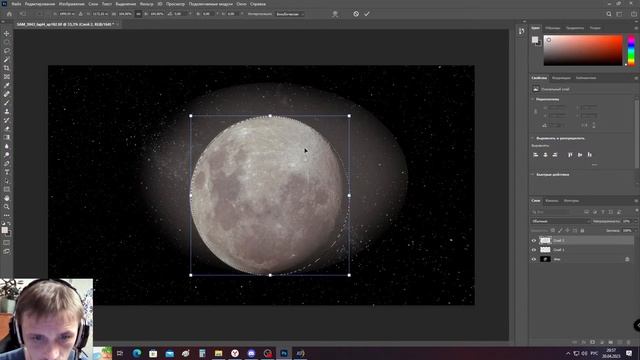The image size is (640, 360).
Task: Switch to the Образцы tab
Action: pyautogui.click(x=553, y=28)
